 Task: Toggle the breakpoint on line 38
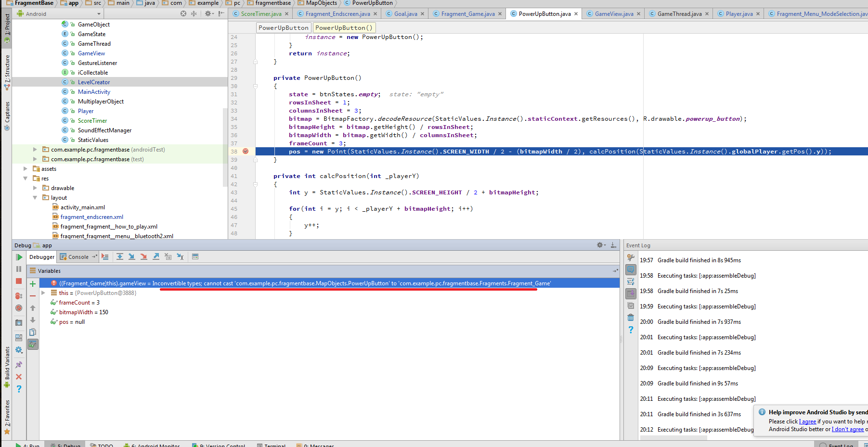click(x=246, y=152)
